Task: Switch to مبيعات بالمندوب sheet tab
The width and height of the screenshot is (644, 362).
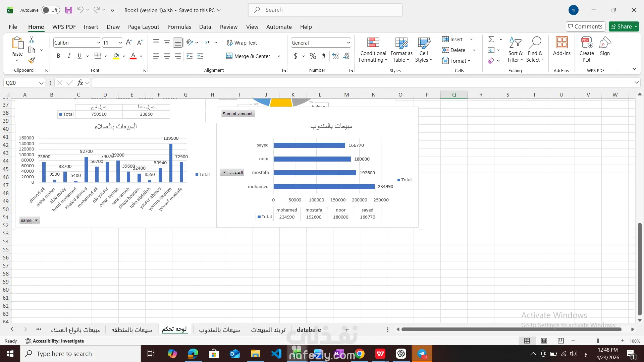Action: click(219, 330)
